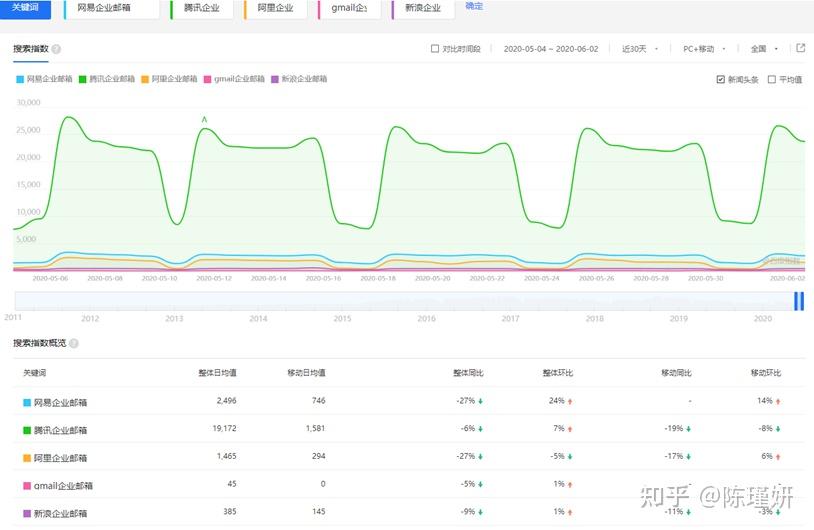This screenshot has height=530, width=814.
Task: Click the blue timeline range slider handle
Action: (799, 301)
